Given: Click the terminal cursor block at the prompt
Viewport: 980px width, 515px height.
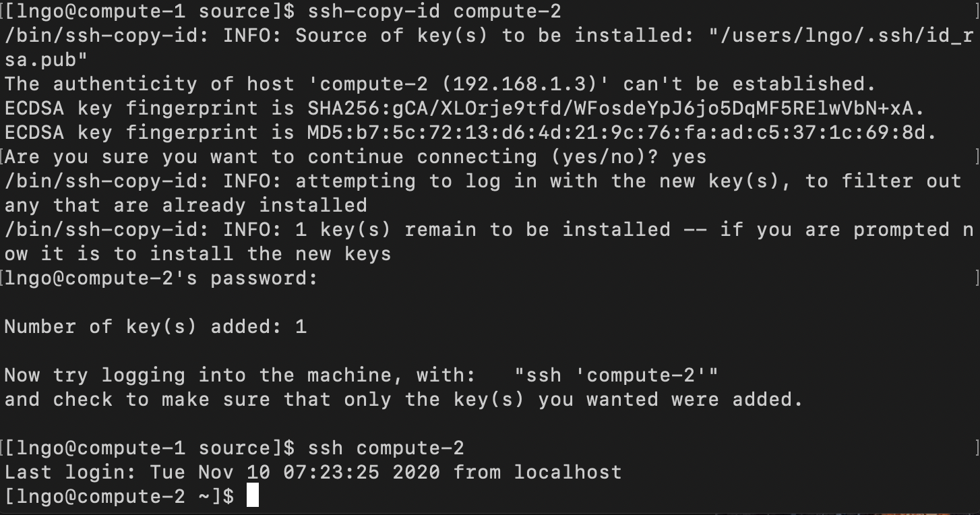Looking at the screenshot, I should pyautogui.click(x=253, y=495).
